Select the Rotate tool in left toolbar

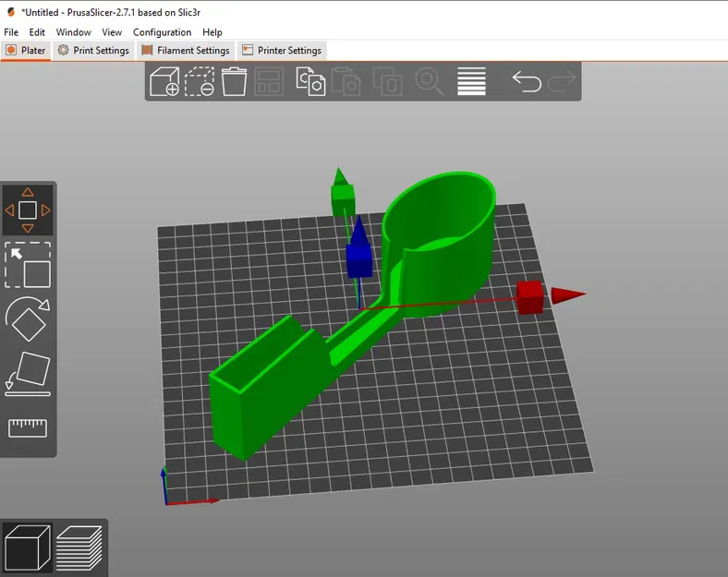pyautogui.click(x=28, y=319)
